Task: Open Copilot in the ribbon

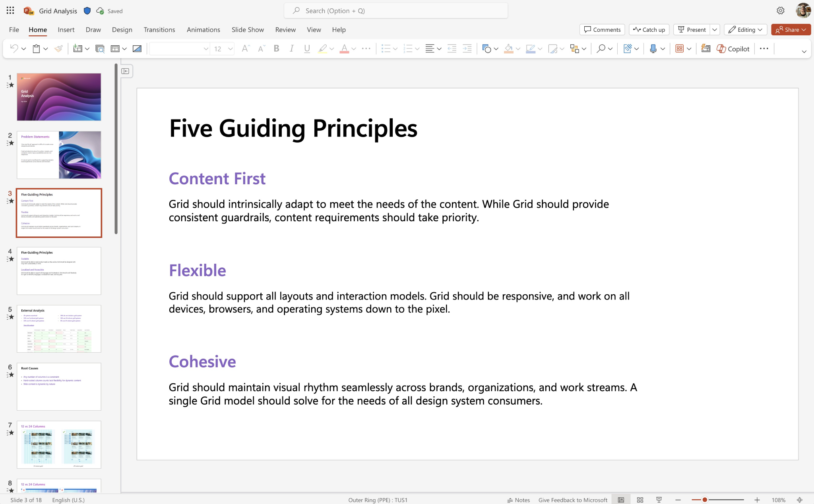Action: click(x=733, y=48)
